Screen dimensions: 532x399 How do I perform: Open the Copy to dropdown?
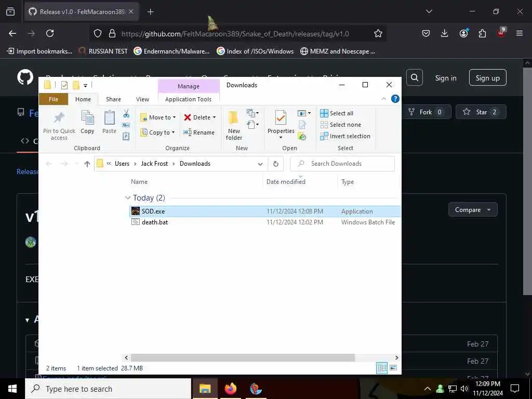coord(158,132)
